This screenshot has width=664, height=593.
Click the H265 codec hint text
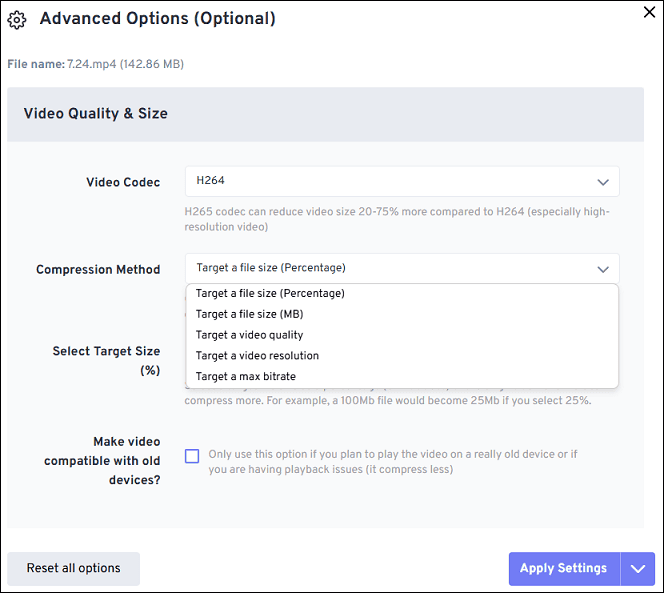(x=397, y=219)
